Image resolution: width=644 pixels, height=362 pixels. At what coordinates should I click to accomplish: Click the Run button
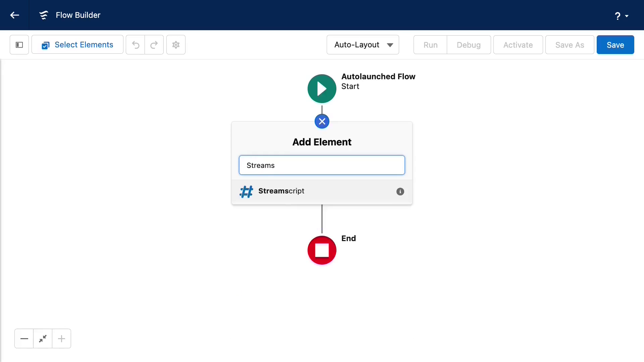[430, 45]
